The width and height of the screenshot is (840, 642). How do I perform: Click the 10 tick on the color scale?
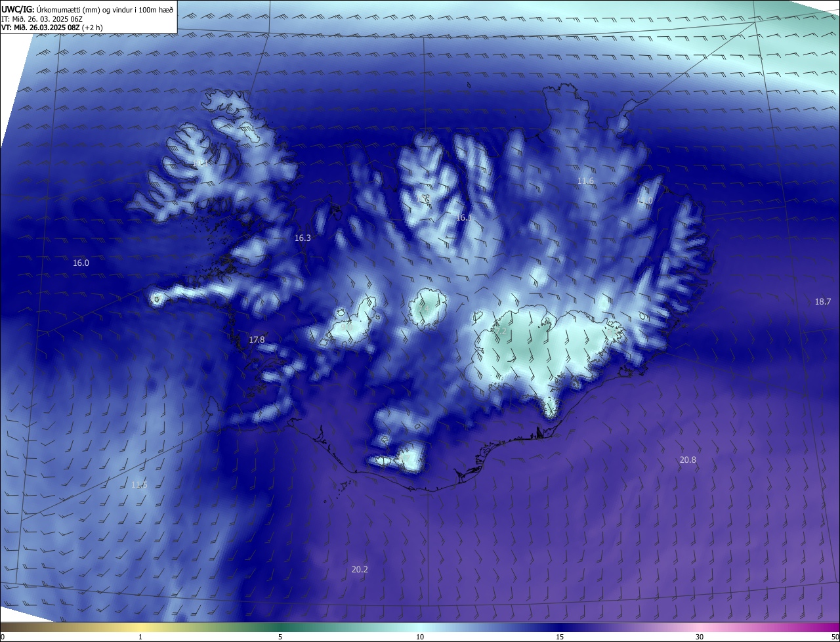pos(420,637)
